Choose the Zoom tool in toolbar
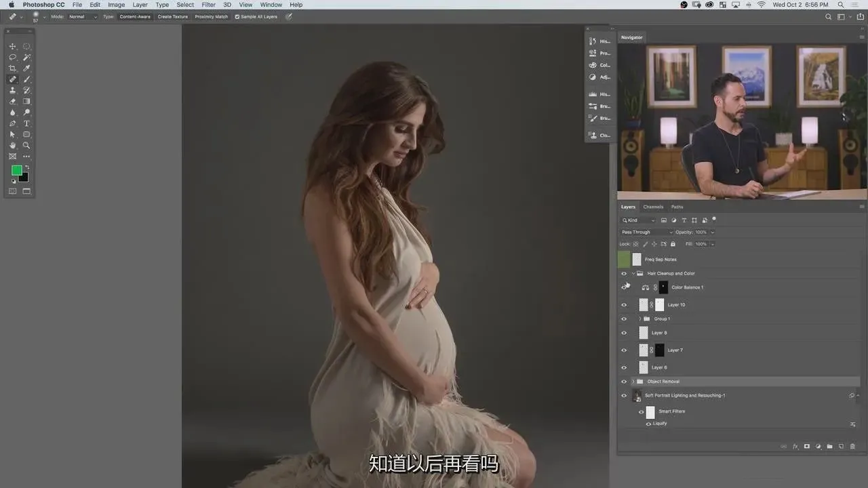 26,145
